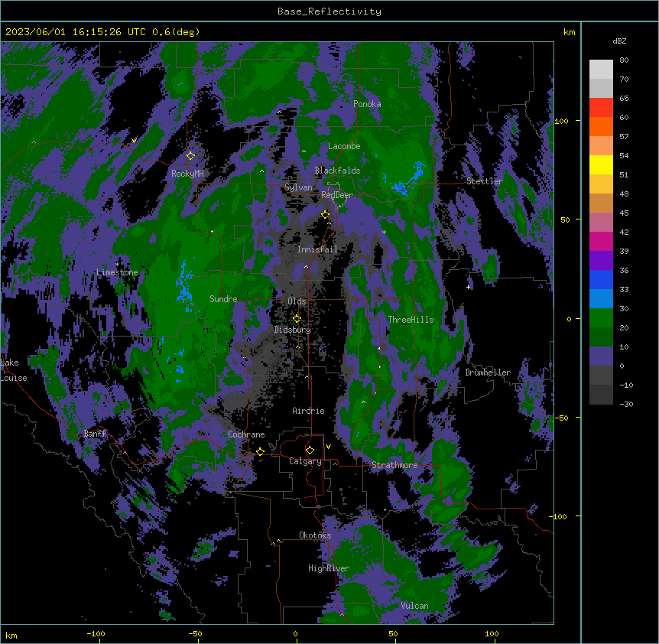Select the white asterisk marker above Limestone
The height and width of the screenshot is (644, 659).
coord(117,265)
